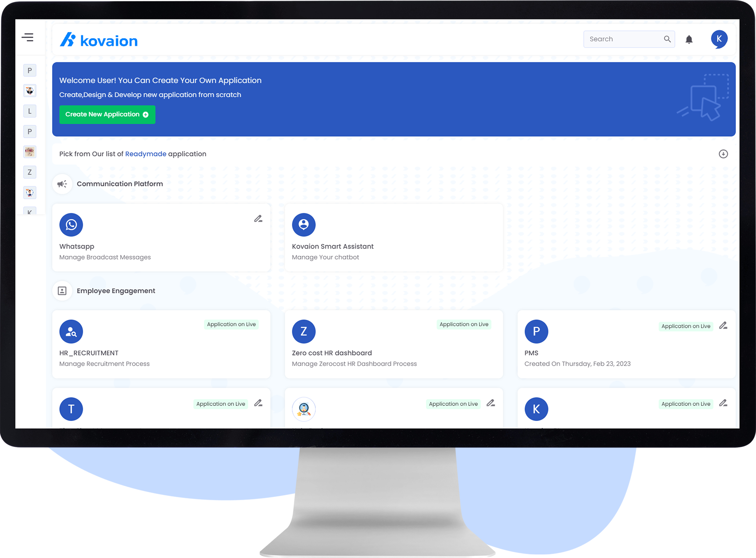Toggle Application on Live status for PMS
The width and height of the screenshot is (756, 558).
click(x=684, y=326)
